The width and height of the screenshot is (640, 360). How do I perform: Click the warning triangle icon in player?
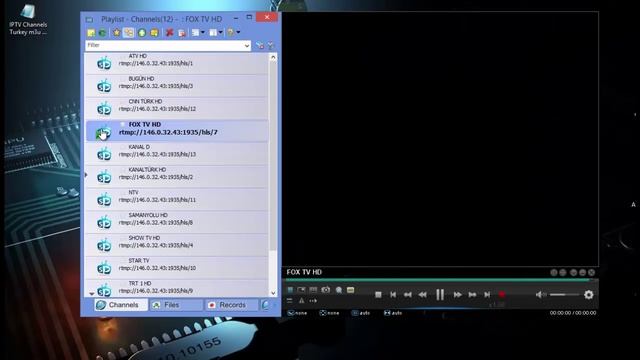(302, 301)
